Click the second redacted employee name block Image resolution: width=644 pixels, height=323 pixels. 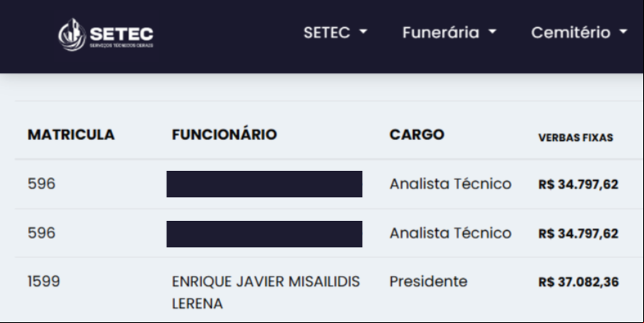(x=264, y=234)
